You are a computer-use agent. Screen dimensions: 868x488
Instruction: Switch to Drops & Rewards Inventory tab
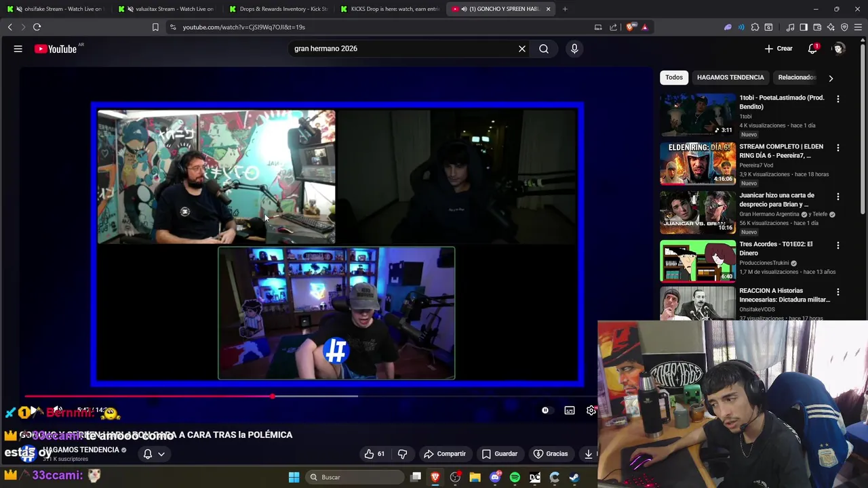(278, 9)
